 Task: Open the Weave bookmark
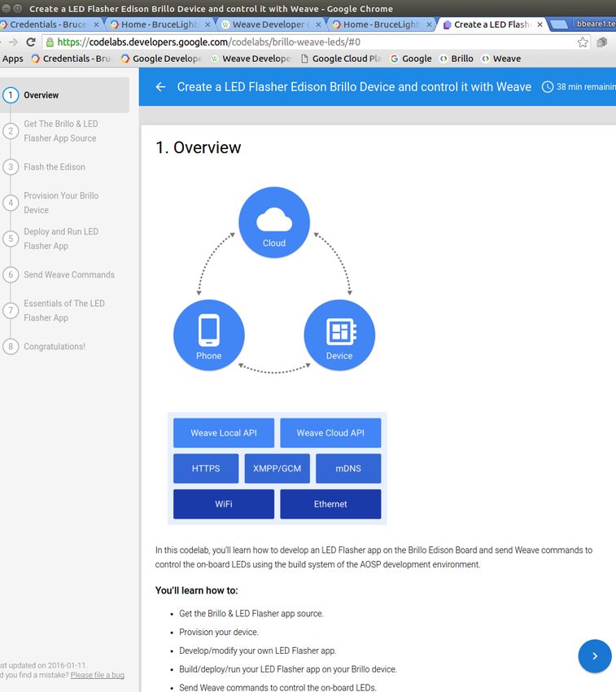501,59
